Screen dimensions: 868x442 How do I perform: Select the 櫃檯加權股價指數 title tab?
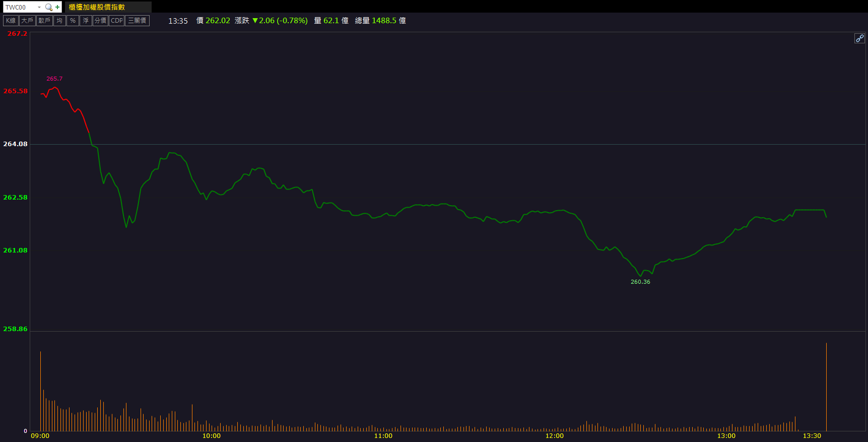pyautogui.click(x=97, y=7)
